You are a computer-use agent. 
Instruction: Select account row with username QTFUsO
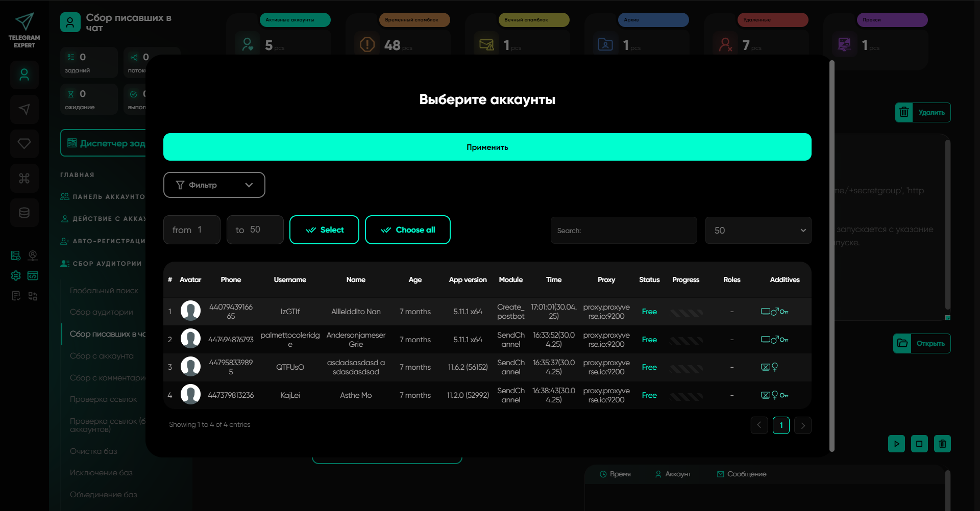pyautogui.click(x=290, y=367)
